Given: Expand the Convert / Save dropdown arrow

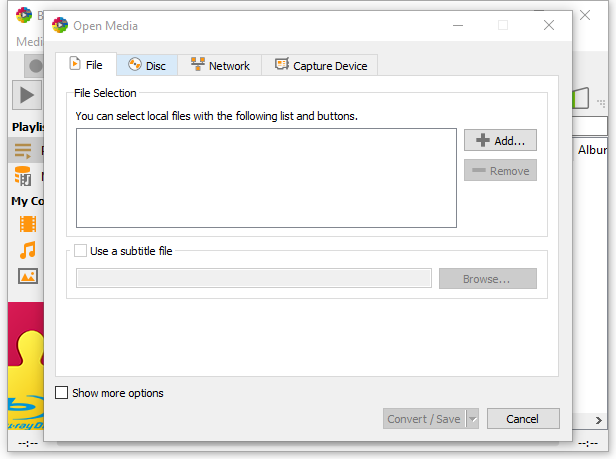Looking at the screenshot, I should 473,419.
